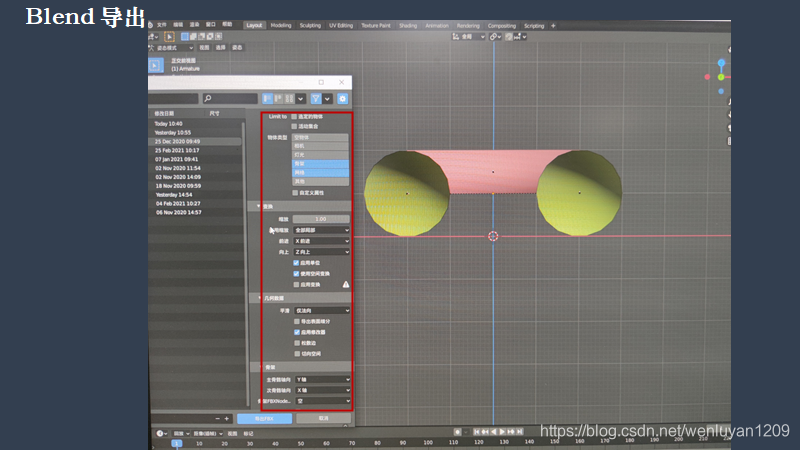The height and width of the screenshot is (450, 800).
Task: Click the blue select box tool in toolbar
Action: click(155, 65)
